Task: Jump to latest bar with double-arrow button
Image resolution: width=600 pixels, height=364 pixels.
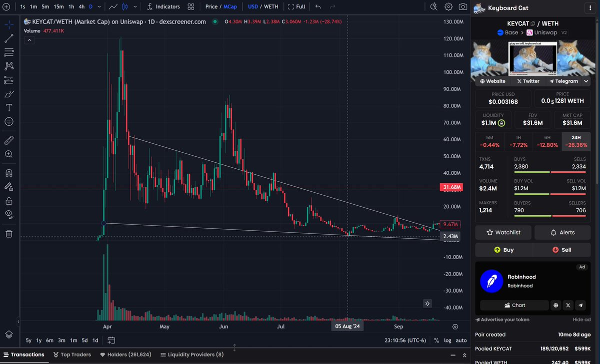Action: click(x=427, y=303)
